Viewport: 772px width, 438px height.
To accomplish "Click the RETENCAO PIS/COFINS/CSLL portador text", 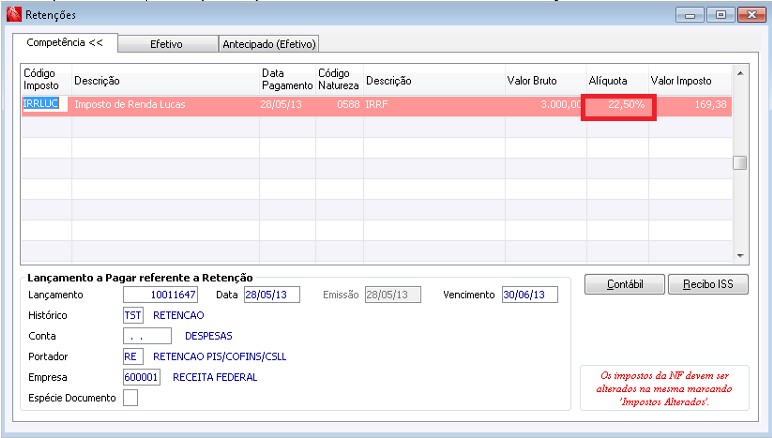I will 219,356.
